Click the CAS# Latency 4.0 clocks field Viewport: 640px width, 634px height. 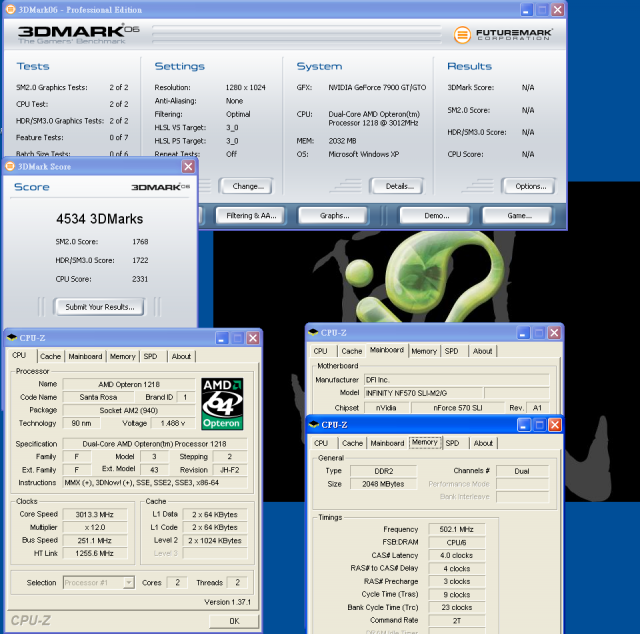(456, 556)
